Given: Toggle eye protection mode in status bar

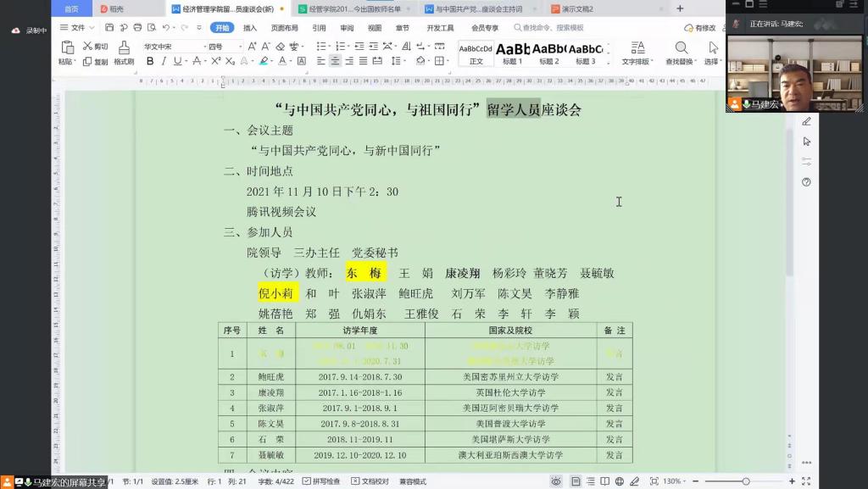Looking at the screenshot, I should tap(556, 481).
